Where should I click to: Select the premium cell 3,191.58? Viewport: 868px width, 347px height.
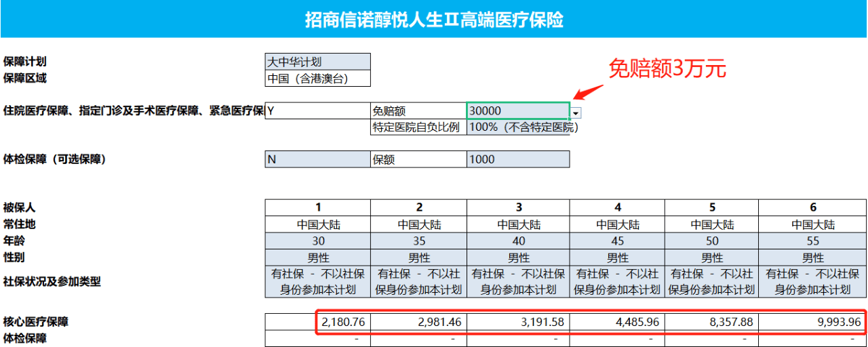[x=518, y=322]
